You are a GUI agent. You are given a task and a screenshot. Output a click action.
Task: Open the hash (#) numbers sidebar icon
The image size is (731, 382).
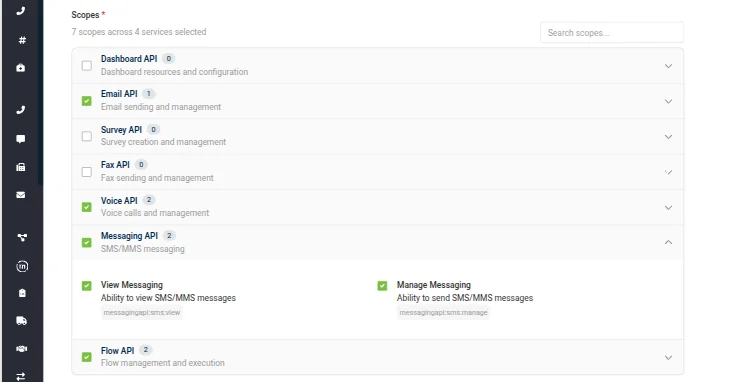pos(21,40)
